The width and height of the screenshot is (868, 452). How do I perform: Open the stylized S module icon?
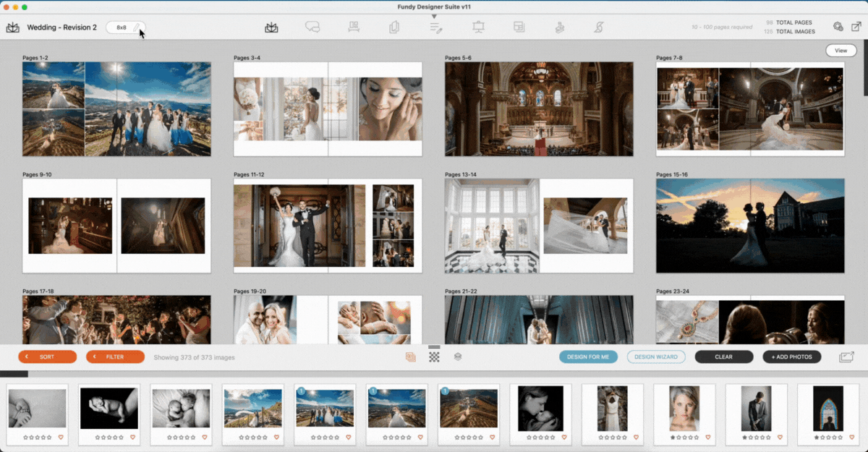click(x=599, y=27)
